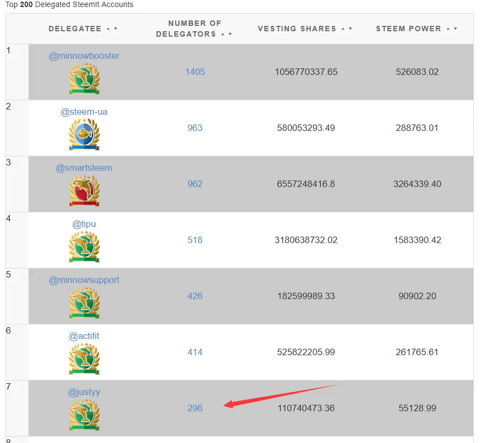This screenshot has width=504, height=443.
Task: Select steem power value 526083.02
Action: [x=417, y=72]
